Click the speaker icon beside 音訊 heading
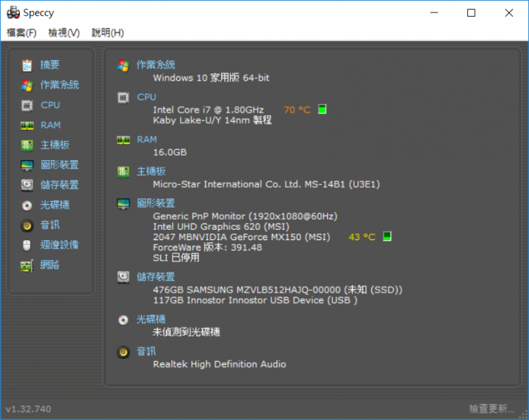Image resolution: width=529 pixels, height=420 pixels. [x=123, y=352]
